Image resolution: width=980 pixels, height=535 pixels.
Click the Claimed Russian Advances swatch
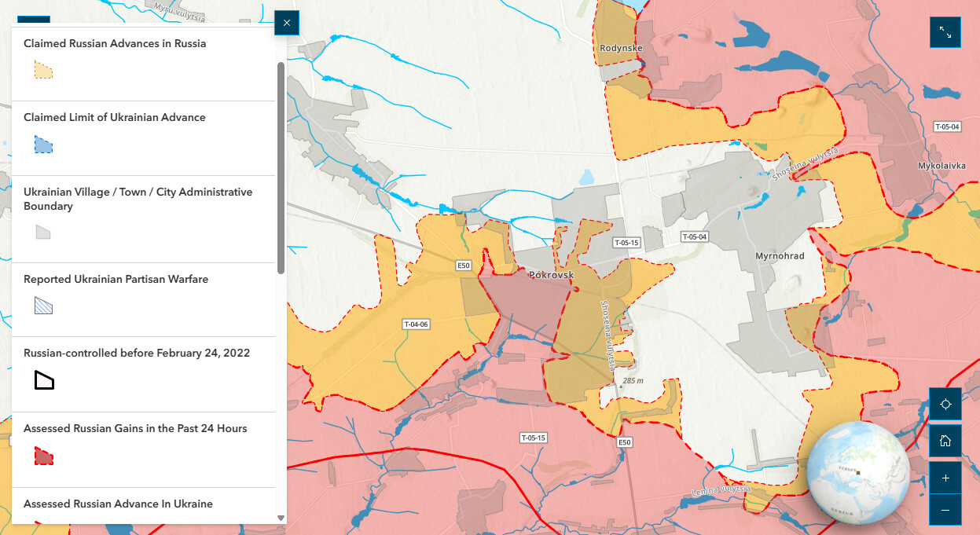pyautogui.click(x=43, y=70)
